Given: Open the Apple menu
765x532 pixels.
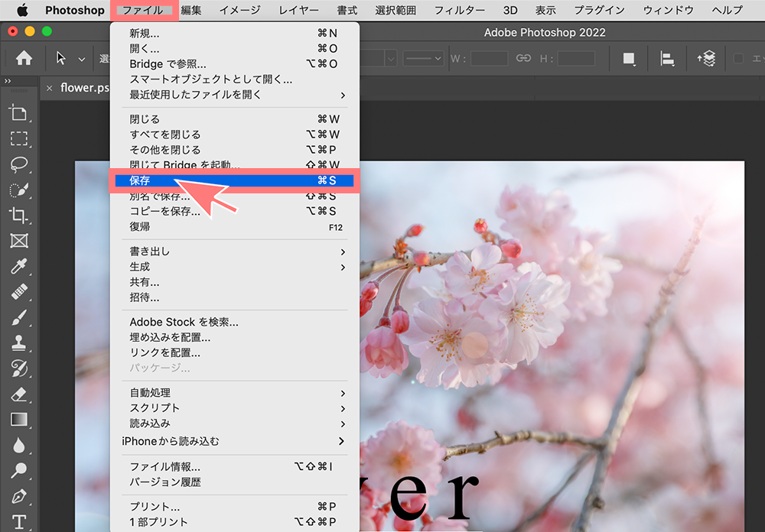Looking at the screenshot, I should point(22,10).
